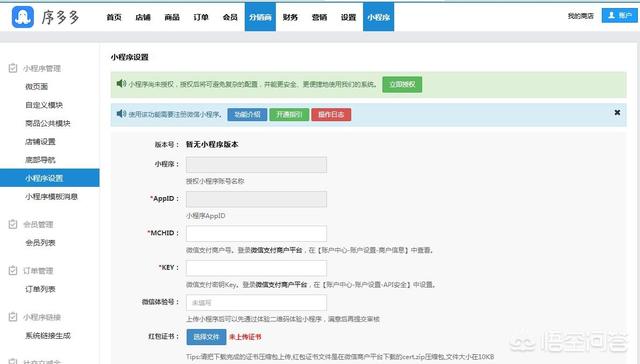Click the 小程序链接 section heading
640x364 pixels.
pyautogui.click(x=42, y=317)
